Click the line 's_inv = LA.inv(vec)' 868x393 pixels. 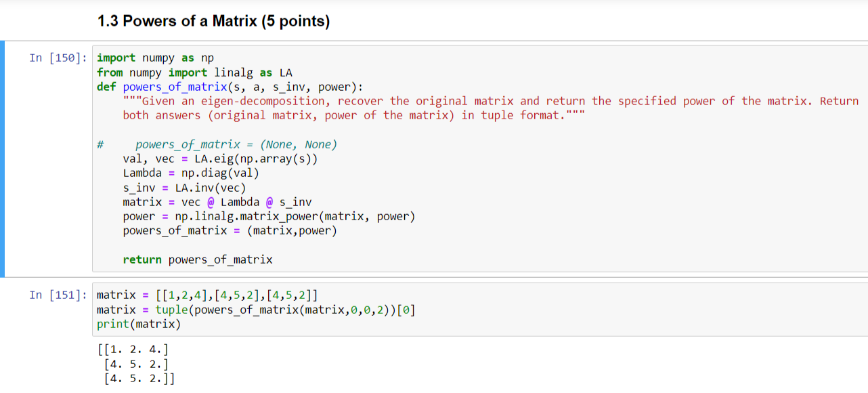(184, 188)
